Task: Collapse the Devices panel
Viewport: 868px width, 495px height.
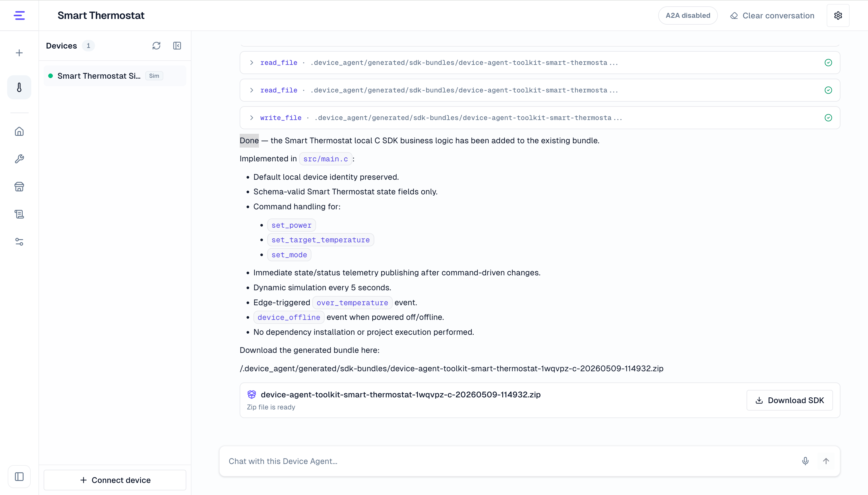Action: click(x=177, y=46)
